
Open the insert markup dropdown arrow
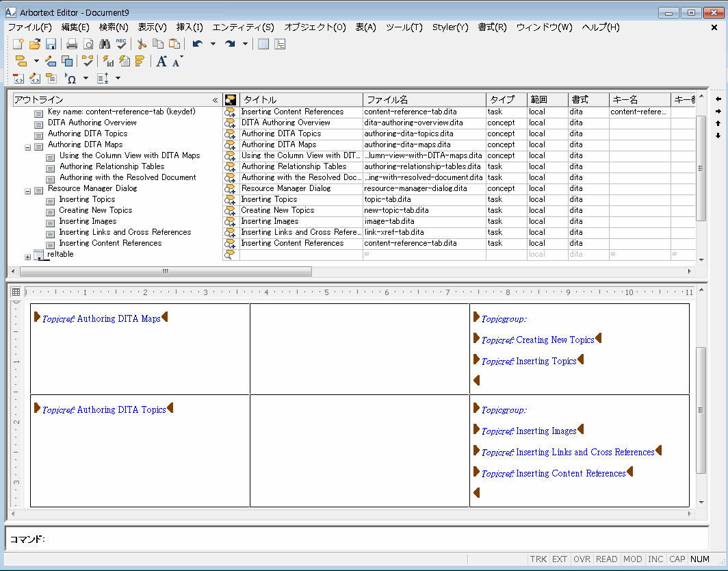pyautogui.click(x=36, y=61)
